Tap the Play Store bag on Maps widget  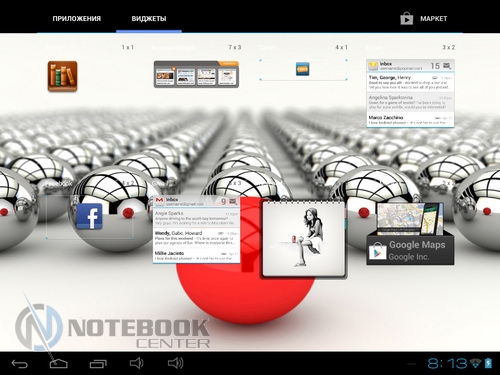378,251
